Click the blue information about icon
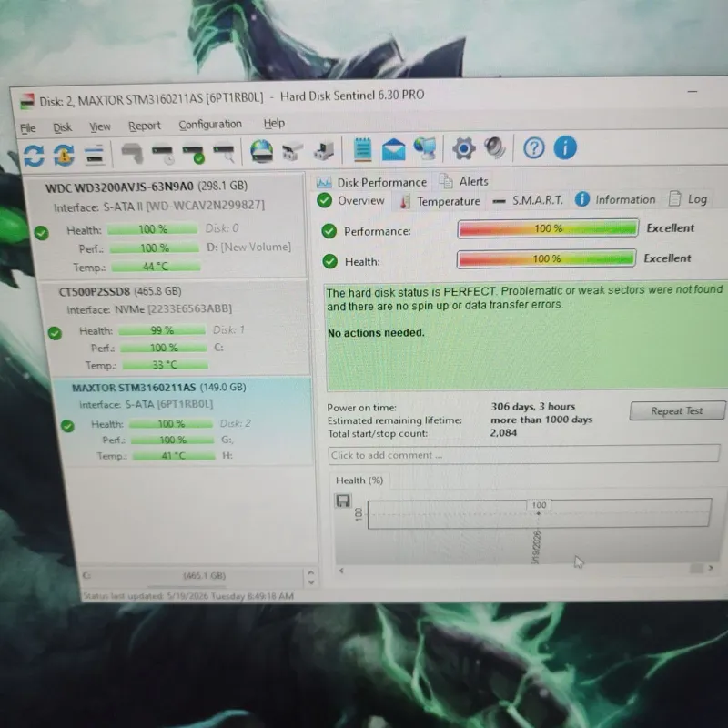 click(565, 148)
